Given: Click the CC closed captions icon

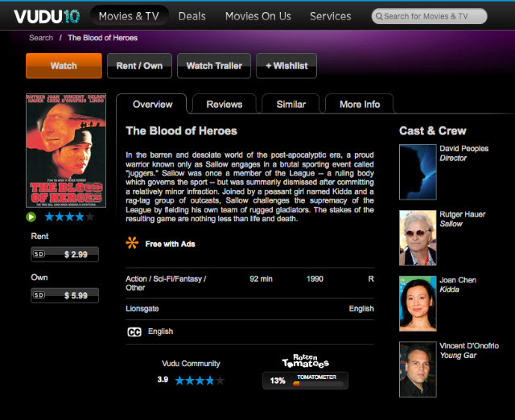Looking at the screenshot, I should (134, 332).
